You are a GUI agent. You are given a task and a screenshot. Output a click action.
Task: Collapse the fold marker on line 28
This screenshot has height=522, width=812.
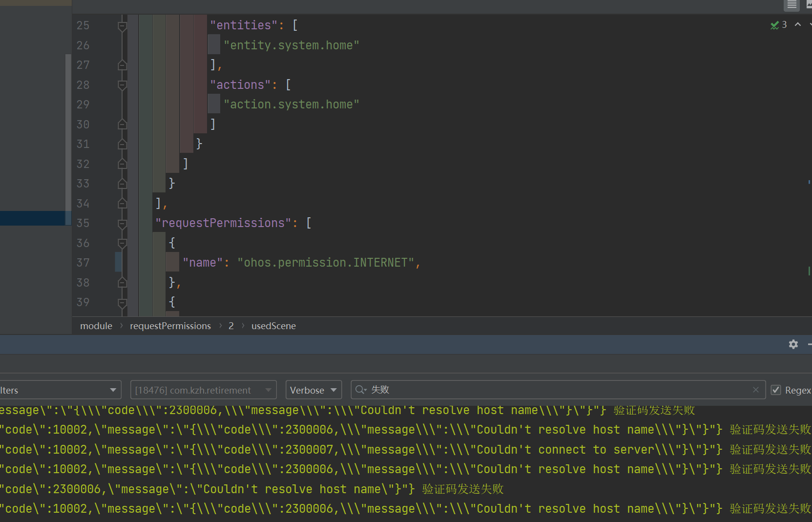coord(123,85)
